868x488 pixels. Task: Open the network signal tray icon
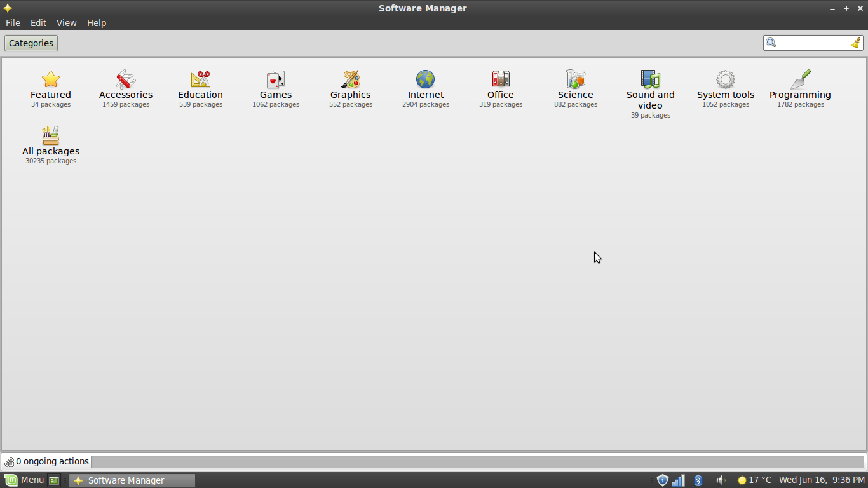(679, 480)
